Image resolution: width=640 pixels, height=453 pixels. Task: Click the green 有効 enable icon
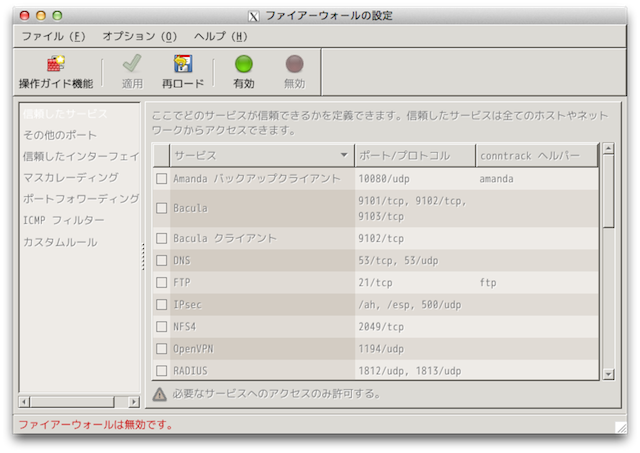(x=243, y=65)
